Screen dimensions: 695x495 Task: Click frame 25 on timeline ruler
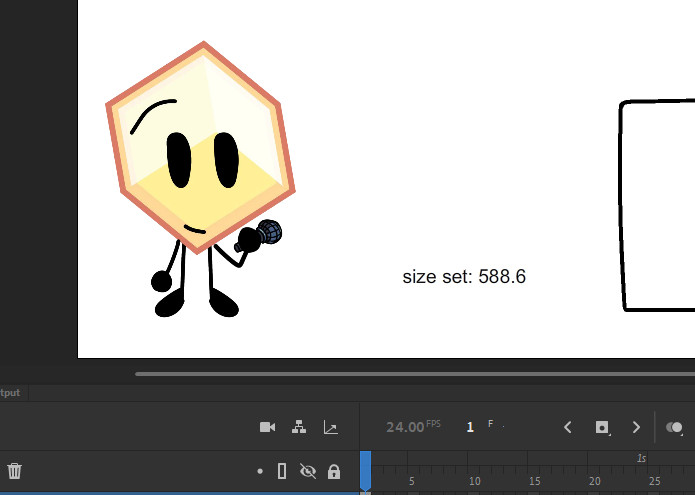tap(655, 481)
